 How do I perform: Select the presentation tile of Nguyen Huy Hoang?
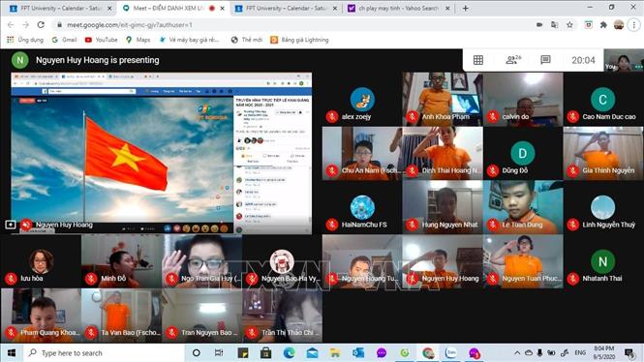click(162, 153)
